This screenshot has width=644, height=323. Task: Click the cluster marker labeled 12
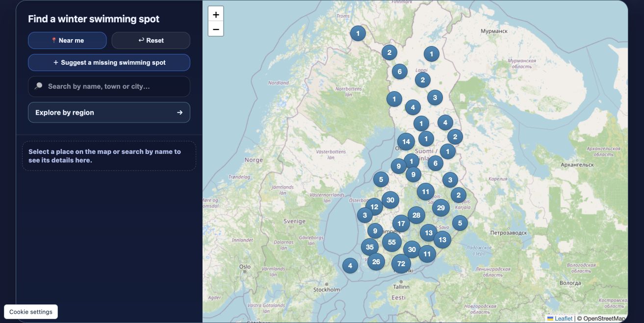point(374,207)
